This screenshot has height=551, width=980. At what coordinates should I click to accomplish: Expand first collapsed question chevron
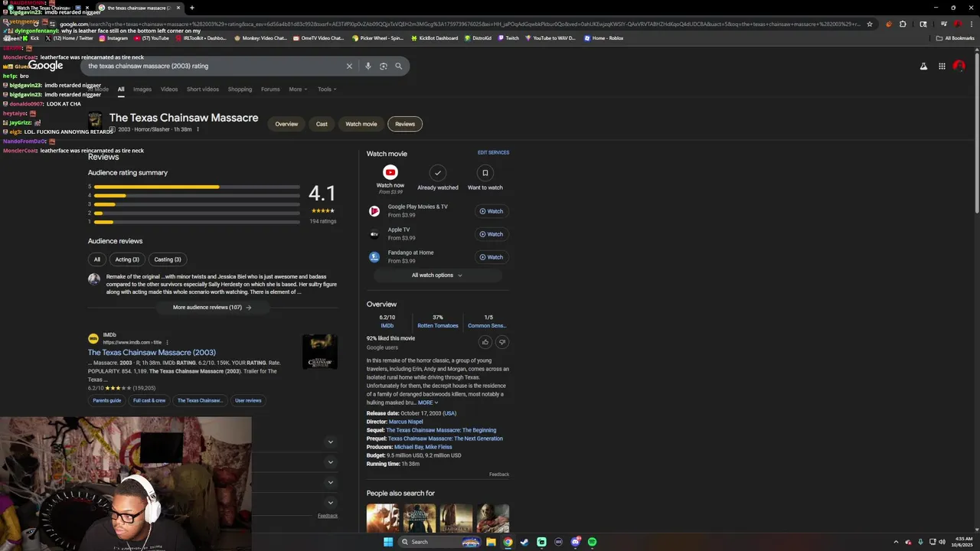click(331, 442)
